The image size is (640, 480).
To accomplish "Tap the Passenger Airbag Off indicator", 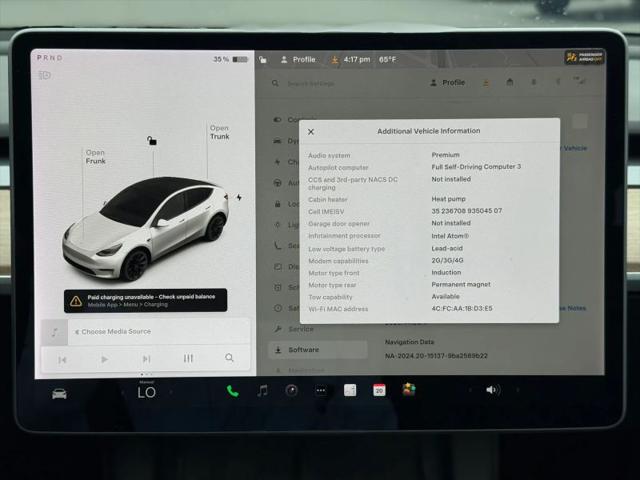I will click(x=584, y=57).
